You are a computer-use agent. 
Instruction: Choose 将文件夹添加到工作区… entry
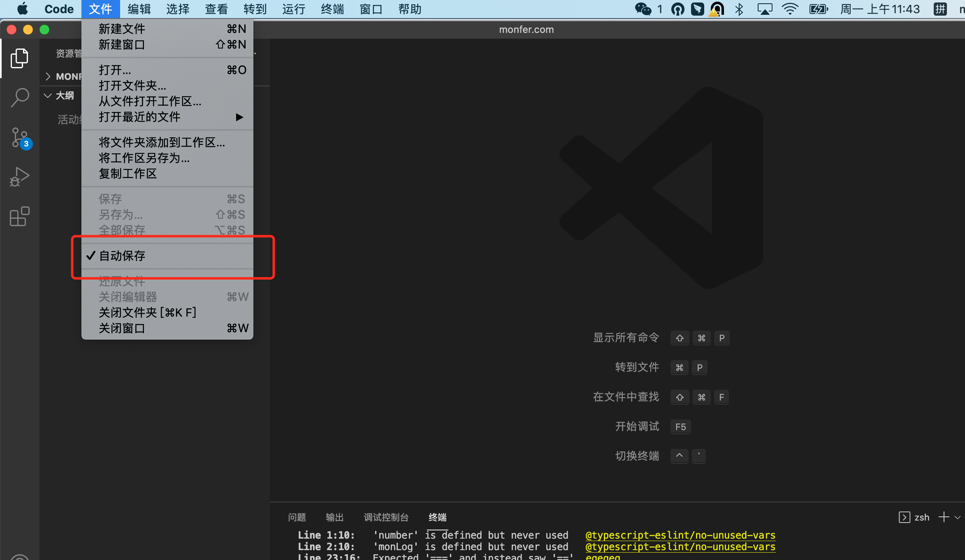[167, 142]
